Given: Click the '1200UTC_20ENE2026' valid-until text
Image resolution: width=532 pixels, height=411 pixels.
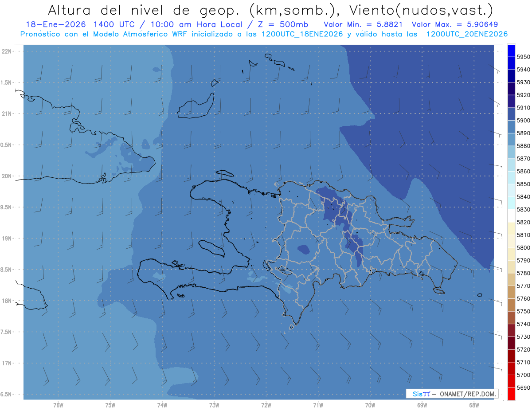Looking at the screenshot, I should tap(467, 34).
